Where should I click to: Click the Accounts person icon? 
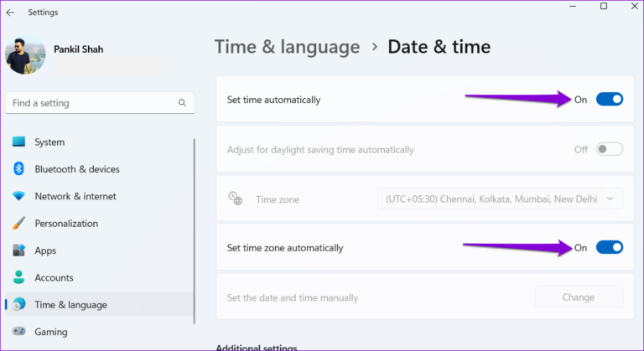click(18, 277)
